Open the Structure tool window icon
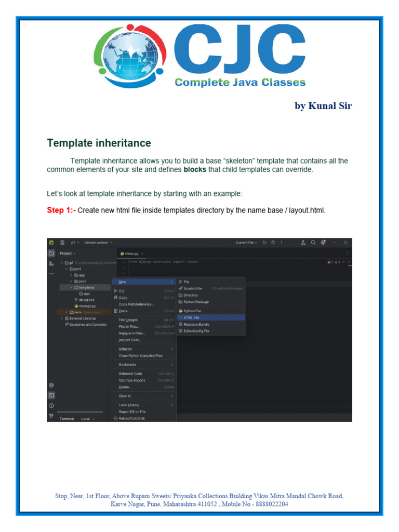 click(51, 263)
